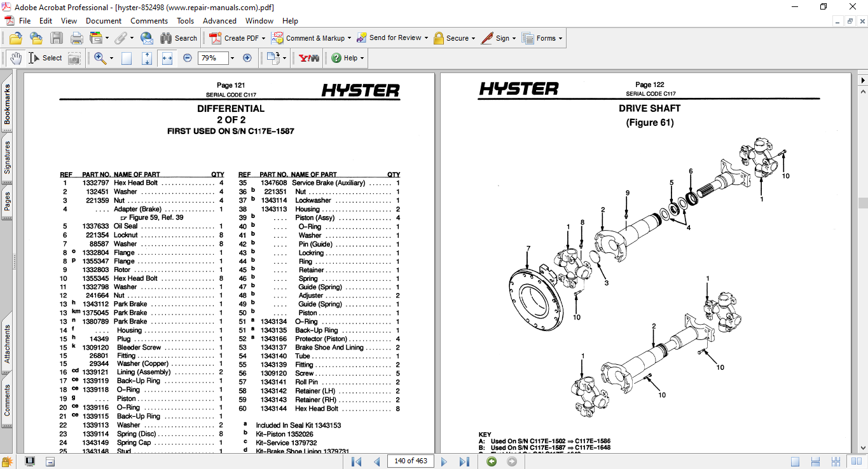Click the zoom in plus icon

tap(247, 58)
